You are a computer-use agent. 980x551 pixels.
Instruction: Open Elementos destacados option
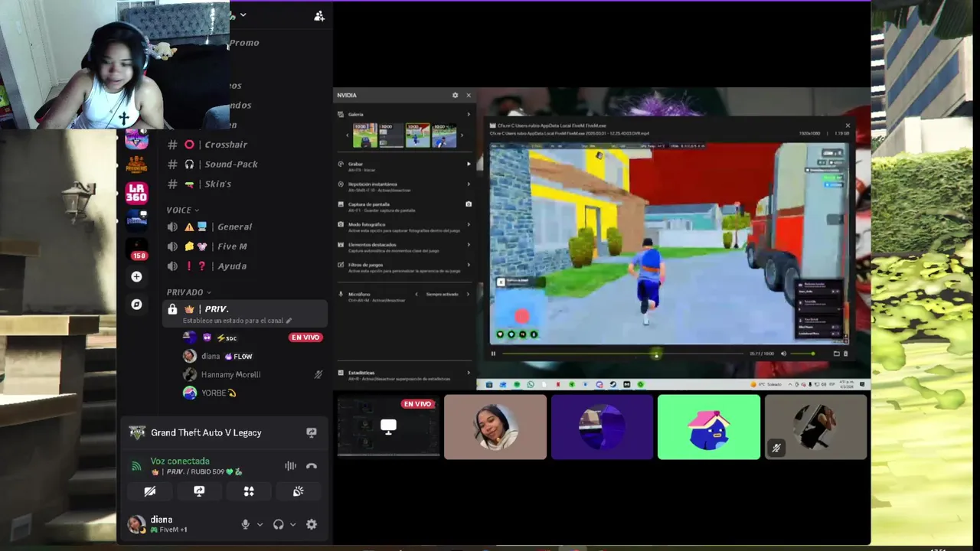tap(404, 246)
